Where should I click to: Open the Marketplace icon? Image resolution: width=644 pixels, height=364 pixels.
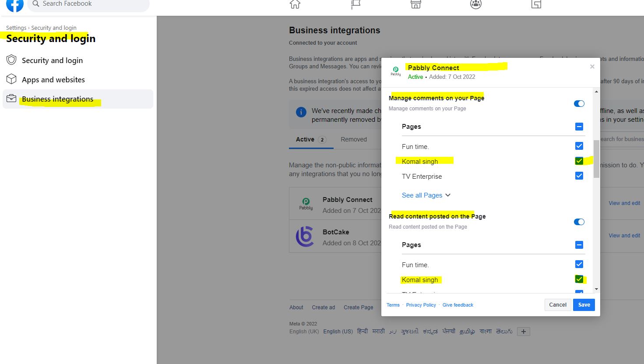(415, 4)
